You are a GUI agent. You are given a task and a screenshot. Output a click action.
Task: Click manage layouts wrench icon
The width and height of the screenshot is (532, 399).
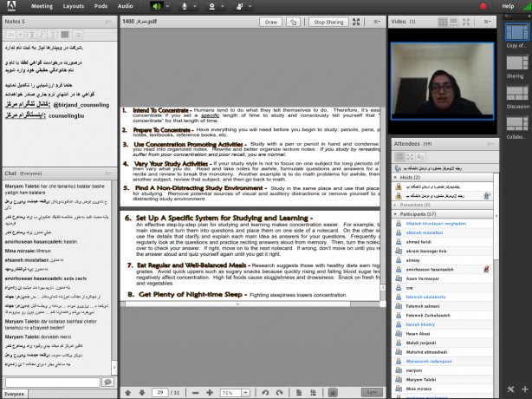tap(510, 389)
